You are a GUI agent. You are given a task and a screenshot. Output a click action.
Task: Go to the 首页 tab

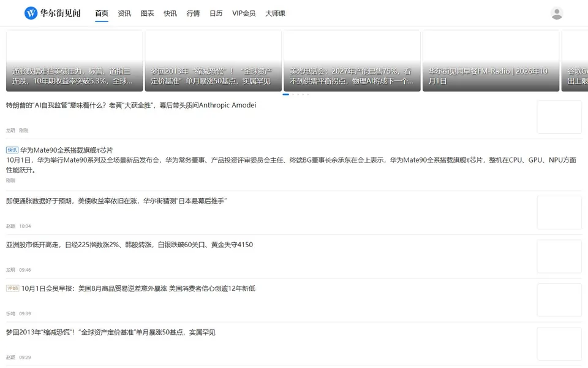(102, 13)
